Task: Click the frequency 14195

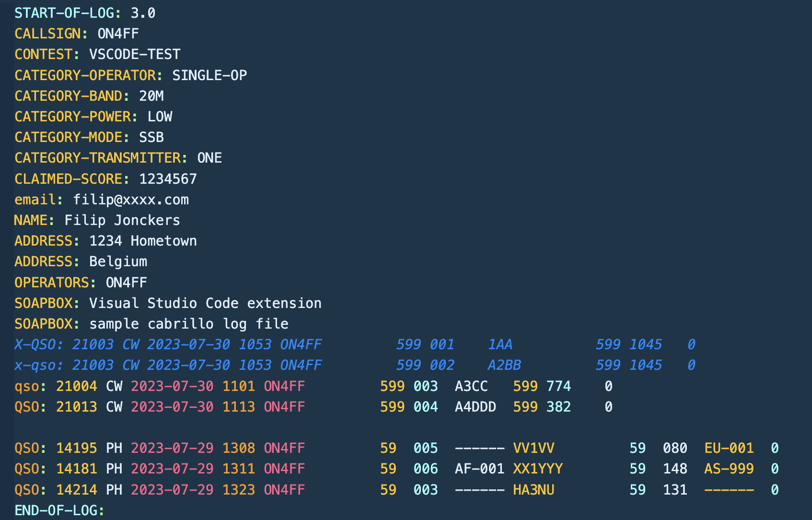Action: click(77, 448)
